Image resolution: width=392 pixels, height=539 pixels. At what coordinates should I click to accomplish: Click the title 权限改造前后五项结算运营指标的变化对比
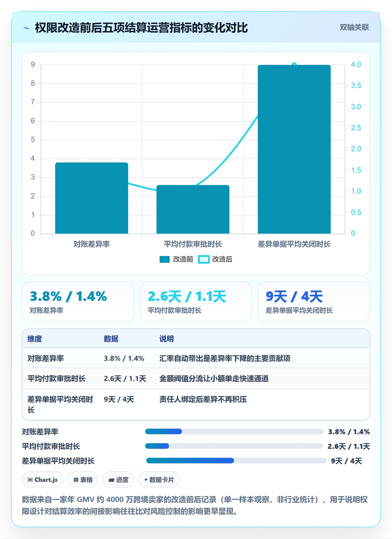pos(141,28)
